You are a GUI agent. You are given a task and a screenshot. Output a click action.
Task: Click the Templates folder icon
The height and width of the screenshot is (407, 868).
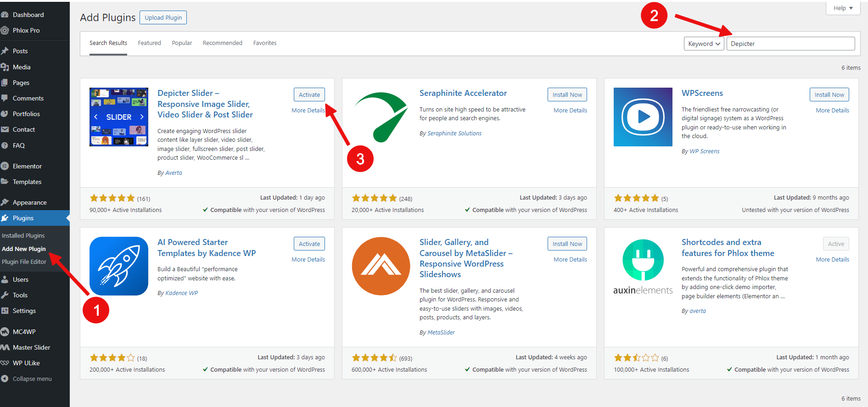pyautogui.click(x=5, y=182)
